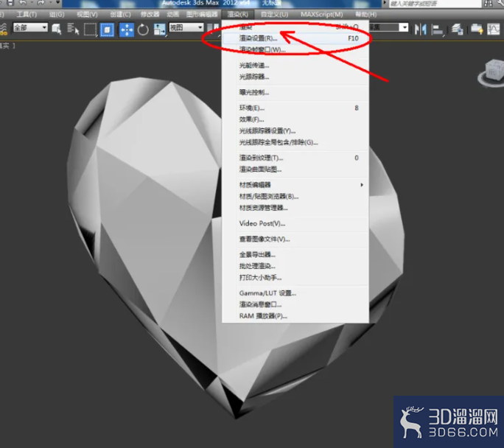Open the 视图 reference coordinate dropdown

(186, 27)
